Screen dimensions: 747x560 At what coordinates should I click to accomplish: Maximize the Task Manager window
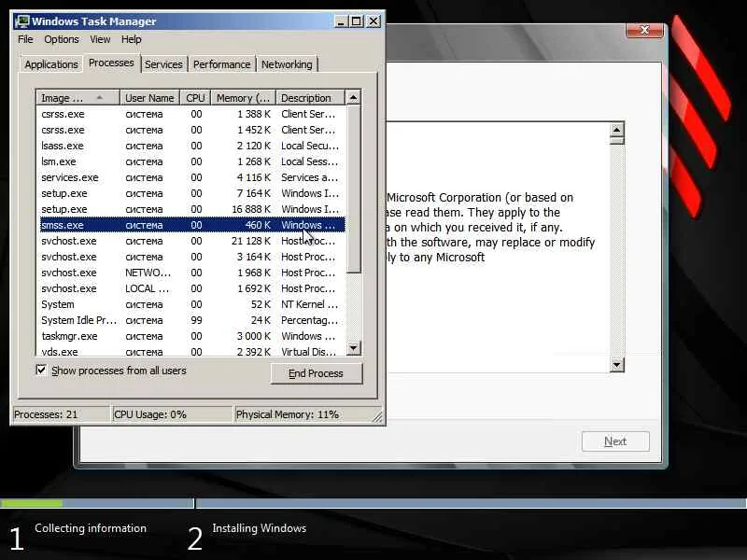tap(357, 21)
